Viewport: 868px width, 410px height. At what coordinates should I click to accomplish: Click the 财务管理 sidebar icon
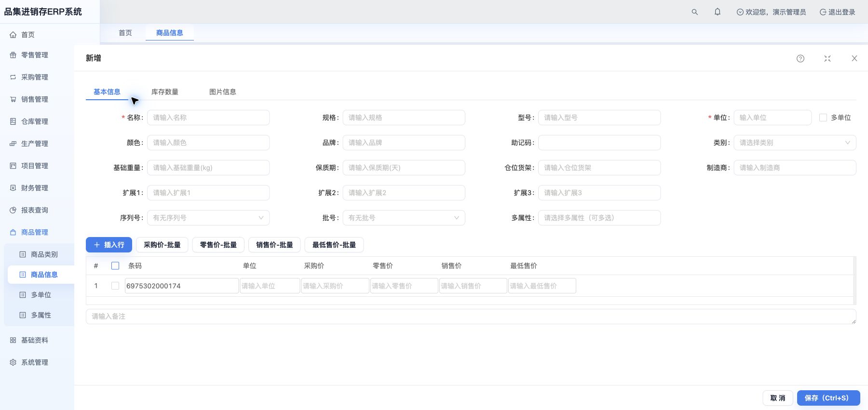(13, 188)
